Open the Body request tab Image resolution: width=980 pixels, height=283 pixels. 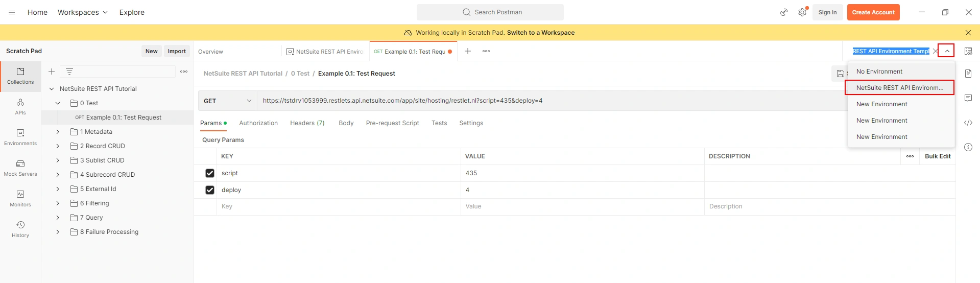pyautogui.click(x=346, y=123)
